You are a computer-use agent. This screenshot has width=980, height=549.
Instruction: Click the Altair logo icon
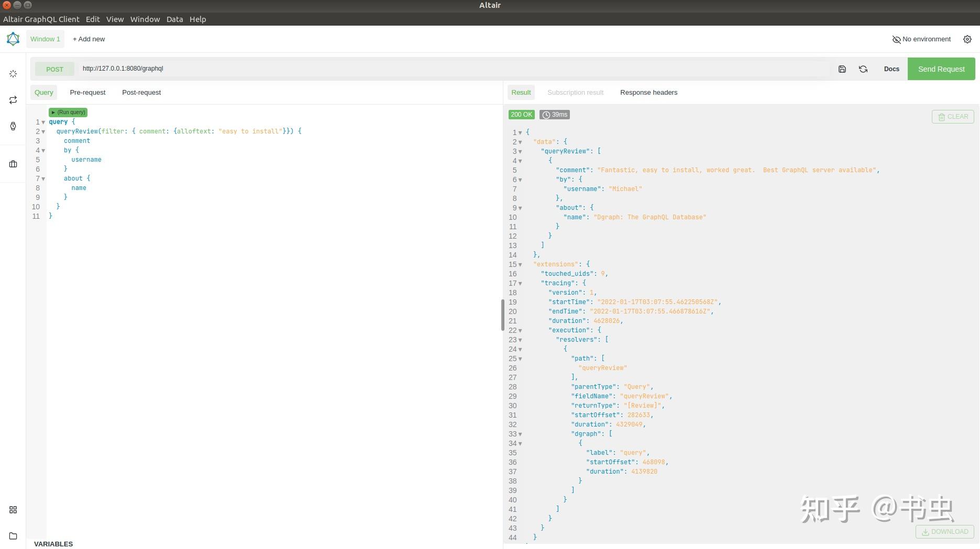click(13, 39)
